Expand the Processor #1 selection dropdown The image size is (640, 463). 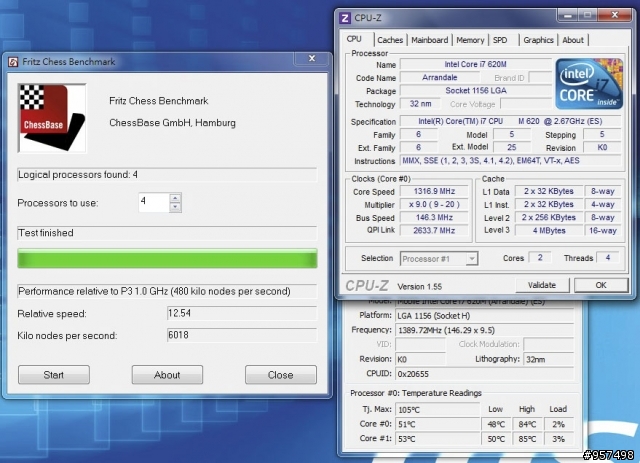(471, 259)
